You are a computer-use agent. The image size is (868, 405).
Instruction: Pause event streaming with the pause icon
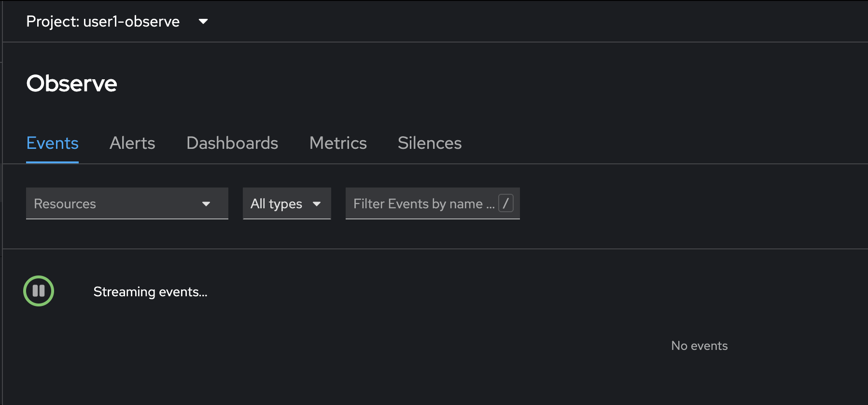tap(39, 291)
